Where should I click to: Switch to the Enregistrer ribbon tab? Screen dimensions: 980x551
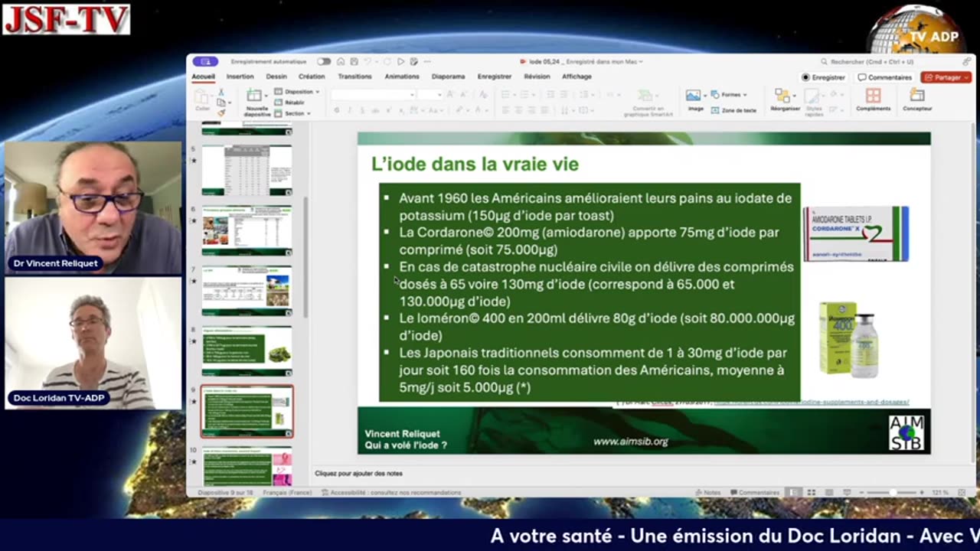[x=495, y=77]
